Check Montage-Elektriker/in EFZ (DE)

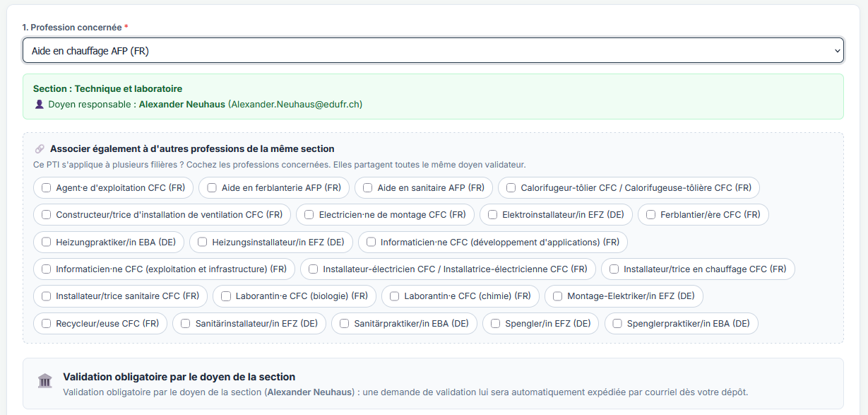(558, 296)
